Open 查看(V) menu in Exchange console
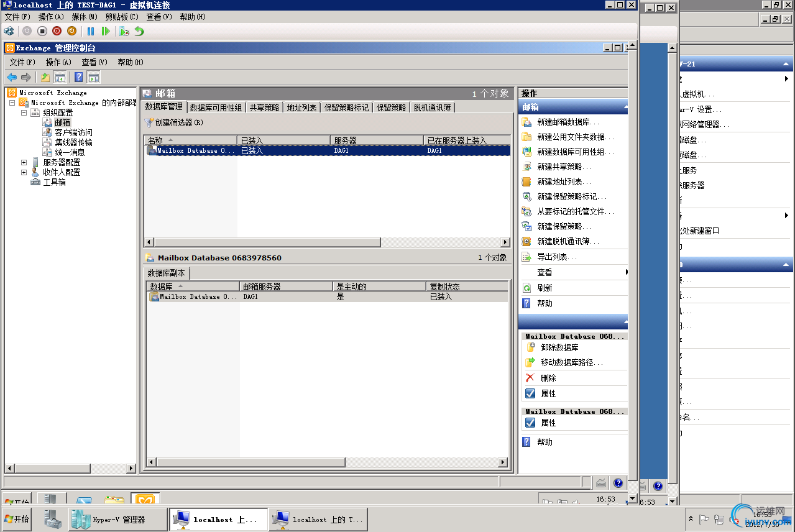 point(94,62)
